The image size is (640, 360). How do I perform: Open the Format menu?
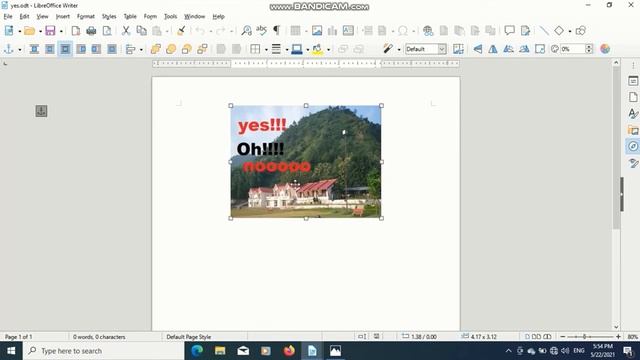pos(86,16)
